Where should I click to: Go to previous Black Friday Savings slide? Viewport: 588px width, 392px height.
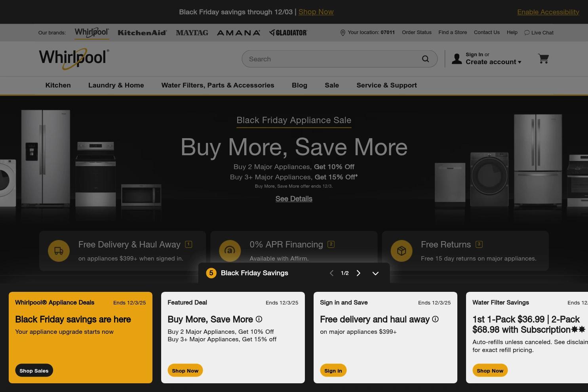tap(332, 273)
